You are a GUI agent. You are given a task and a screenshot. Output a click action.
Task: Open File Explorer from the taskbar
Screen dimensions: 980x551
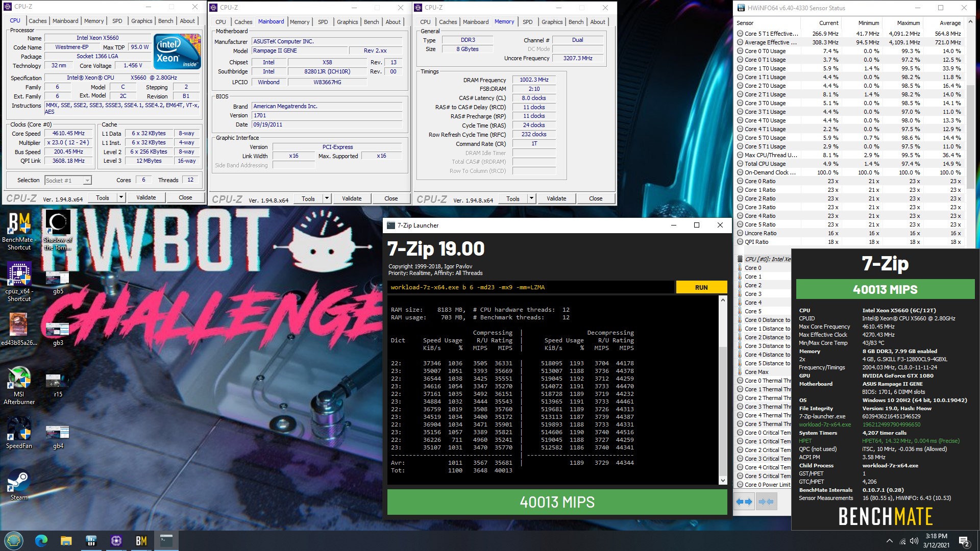tap(66, 540)
